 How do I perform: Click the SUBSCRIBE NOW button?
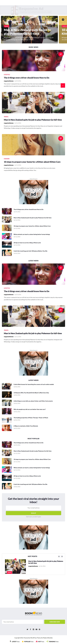(x=54, y=622)
